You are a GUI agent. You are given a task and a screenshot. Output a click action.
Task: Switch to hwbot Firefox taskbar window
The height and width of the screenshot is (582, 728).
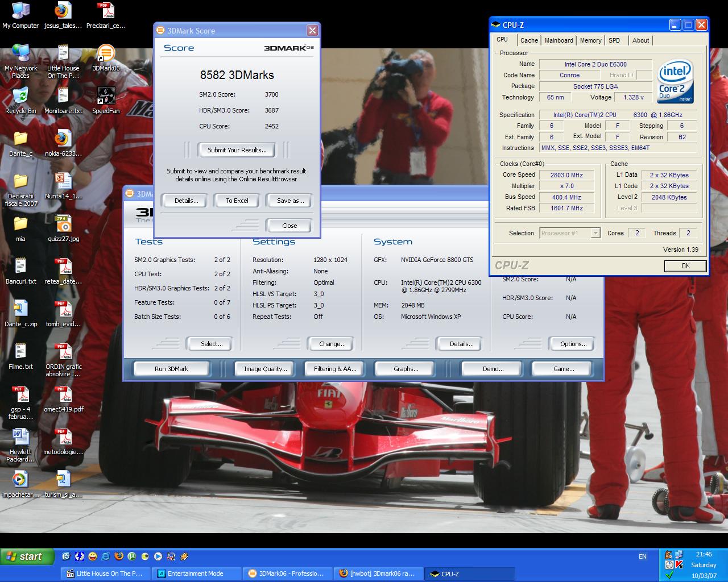tap(379, 573)
